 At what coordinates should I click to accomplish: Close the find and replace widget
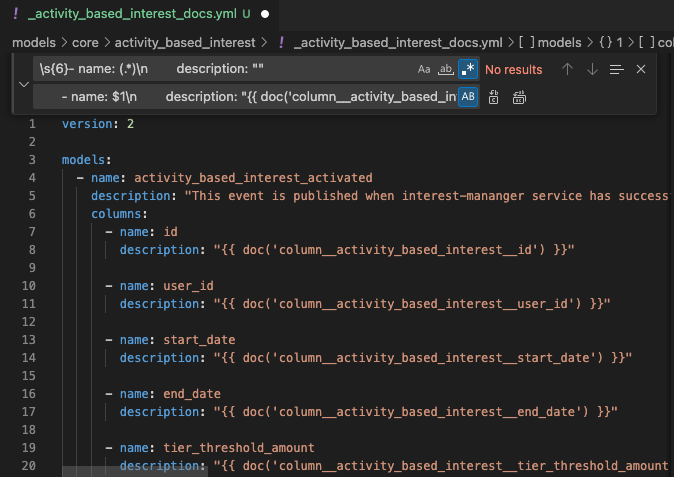point(641,70)
